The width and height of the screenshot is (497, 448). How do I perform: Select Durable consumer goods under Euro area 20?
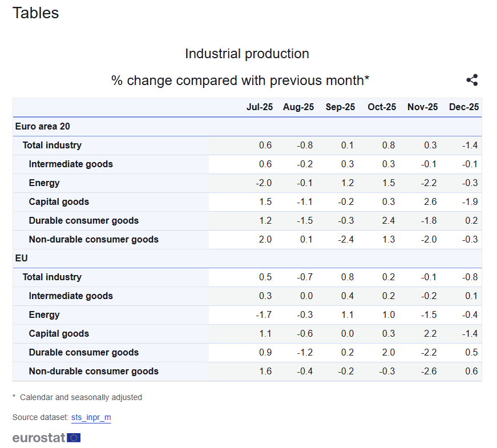tap(84, 221)
